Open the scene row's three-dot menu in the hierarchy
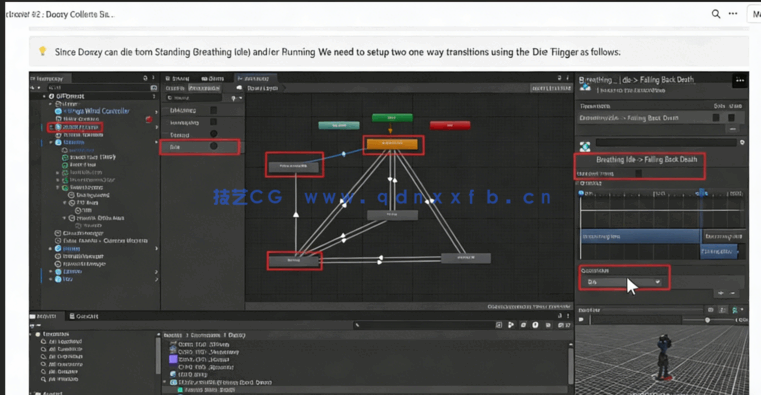761x395 pixels. click(x=154, y=96)
